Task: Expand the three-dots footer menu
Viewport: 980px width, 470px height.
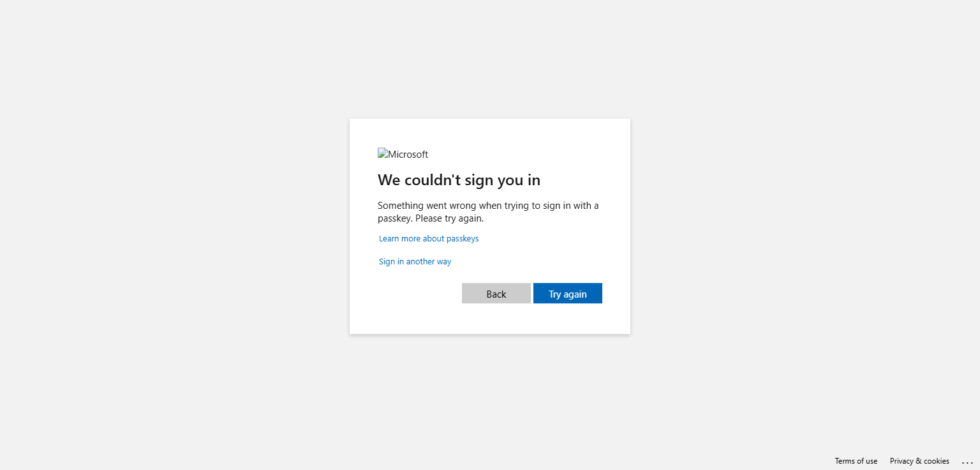Action: [x=967, y=461]
